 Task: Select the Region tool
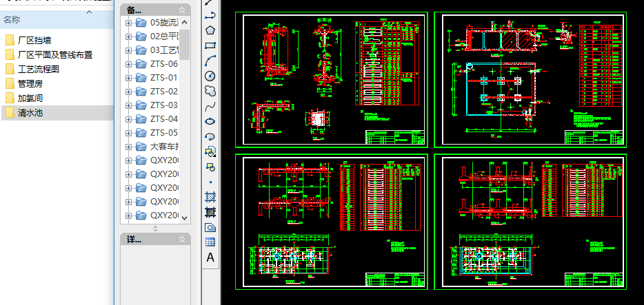(210, 227)
